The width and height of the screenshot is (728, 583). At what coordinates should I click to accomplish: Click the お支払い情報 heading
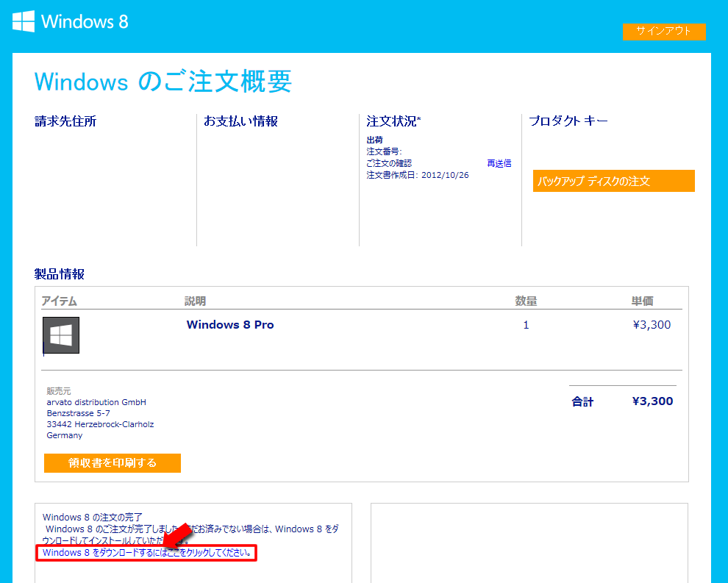(241, 121)
